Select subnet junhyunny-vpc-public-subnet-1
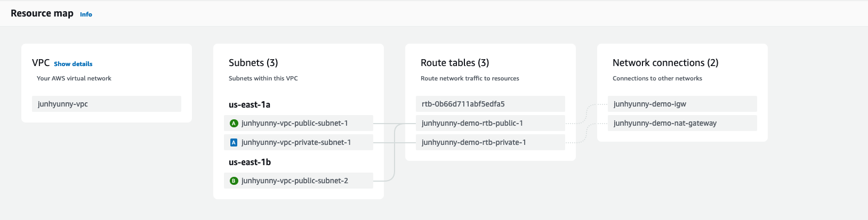 coord(299,123)
